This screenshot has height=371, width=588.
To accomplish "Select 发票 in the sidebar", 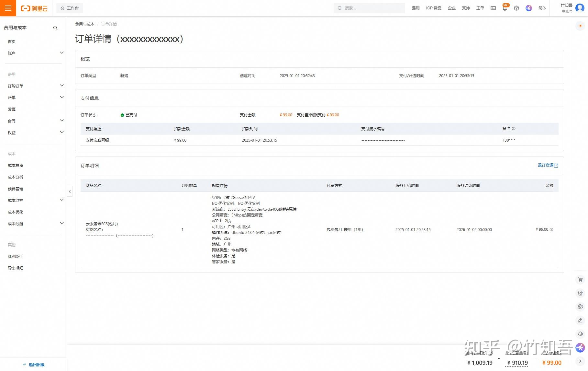I will point(12,110).
